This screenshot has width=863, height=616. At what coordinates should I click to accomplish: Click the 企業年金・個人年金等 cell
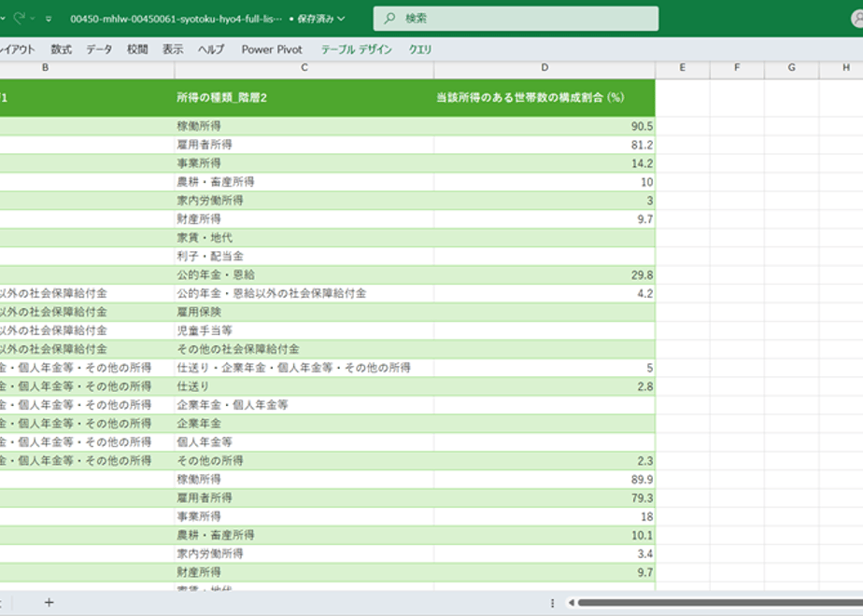[304, 405]
